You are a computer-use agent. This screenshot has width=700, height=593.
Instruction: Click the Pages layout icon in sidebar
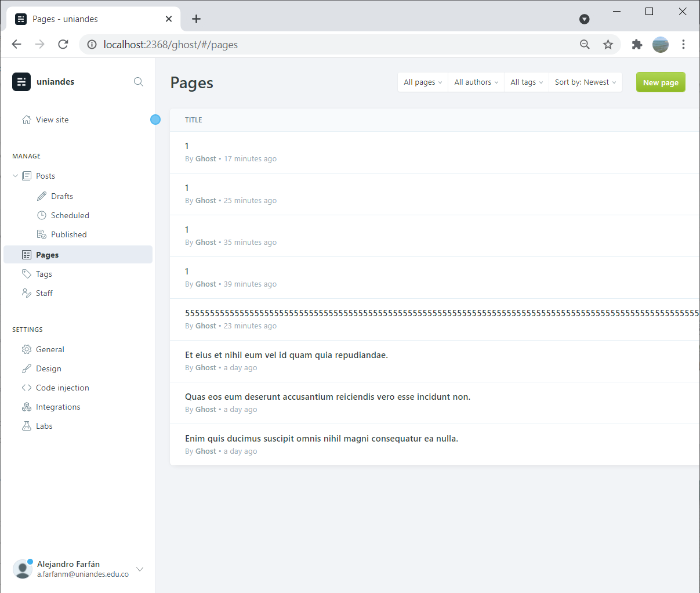point(27,255)
